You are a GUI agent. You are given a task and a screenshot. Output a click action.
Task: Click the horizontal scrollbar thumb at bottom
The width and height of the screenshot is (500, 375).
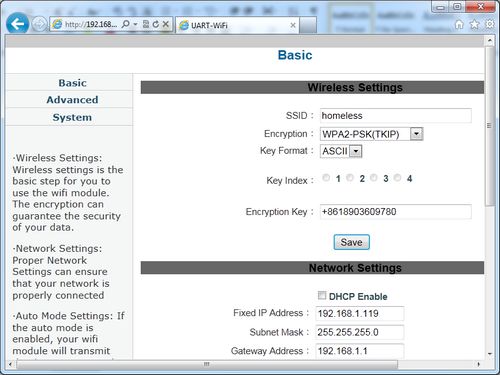[207, 364]
